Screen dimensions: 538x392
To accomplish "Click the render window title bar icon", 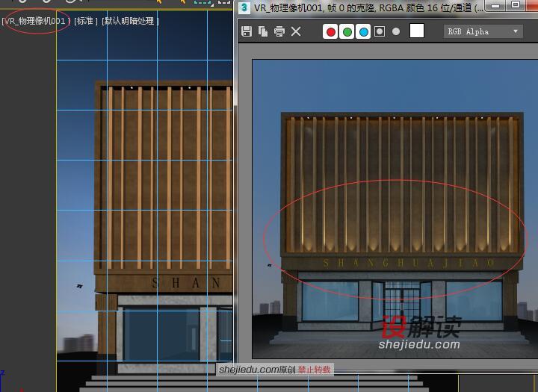I will click(244, 7).
